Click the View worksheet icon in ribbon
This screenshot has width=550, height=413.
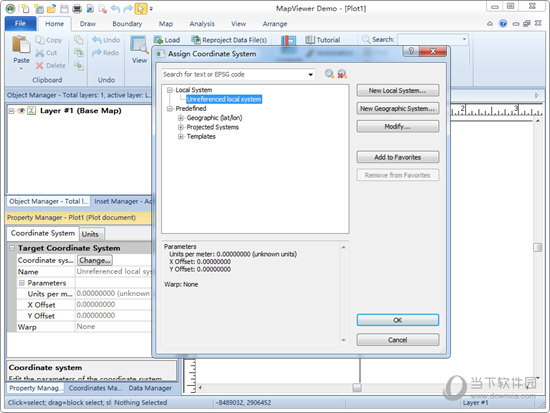(139, 45)
